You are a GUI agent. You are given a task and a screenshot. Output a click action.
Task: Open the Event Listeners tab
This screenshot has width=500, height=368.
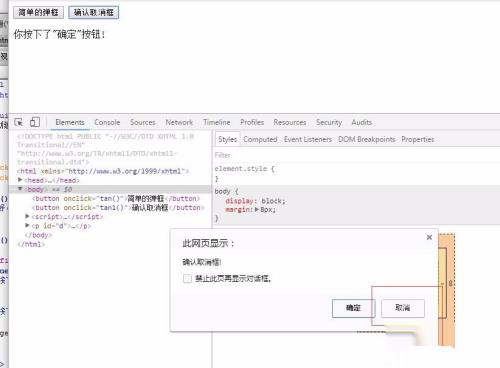tap(308, 139)
